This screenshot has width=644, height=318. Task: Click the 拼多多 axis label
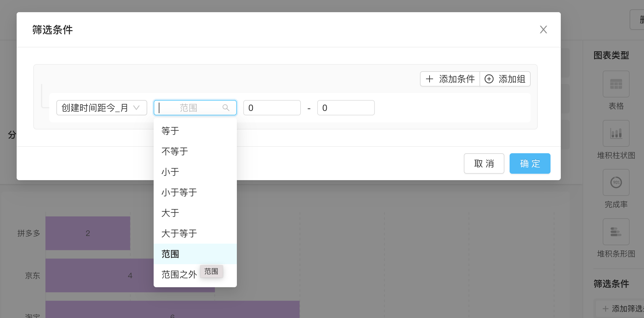[29, 233]
